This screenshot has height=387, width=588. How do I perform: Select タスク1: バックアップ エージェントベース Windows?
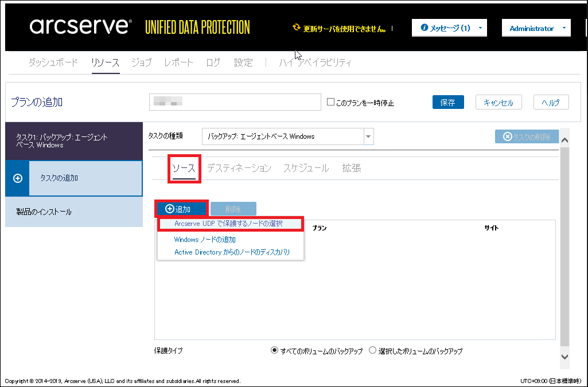pos(74,141)
